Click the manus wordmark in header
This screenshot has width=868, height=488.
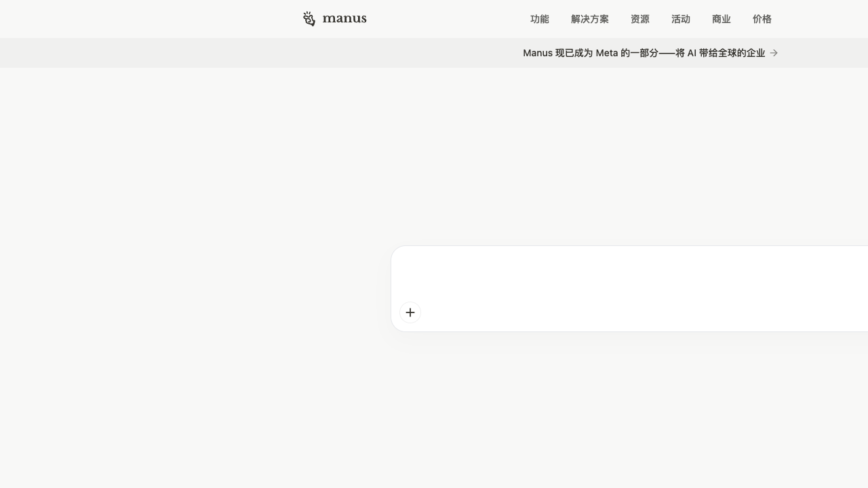344,19
